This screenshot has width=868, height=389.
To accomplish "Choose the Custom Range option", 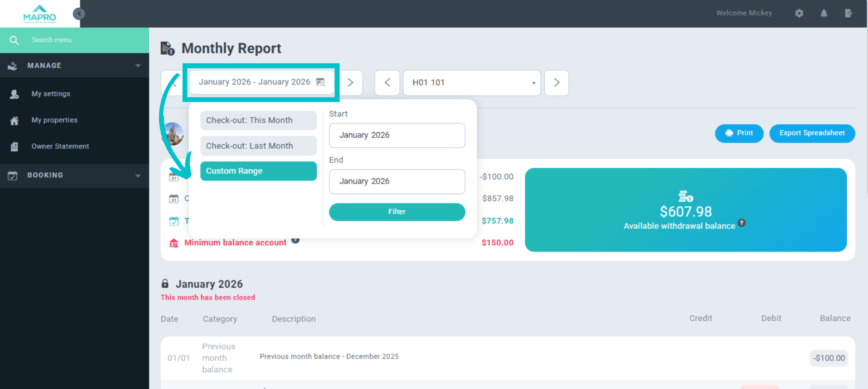I will (x=258, y=171).
